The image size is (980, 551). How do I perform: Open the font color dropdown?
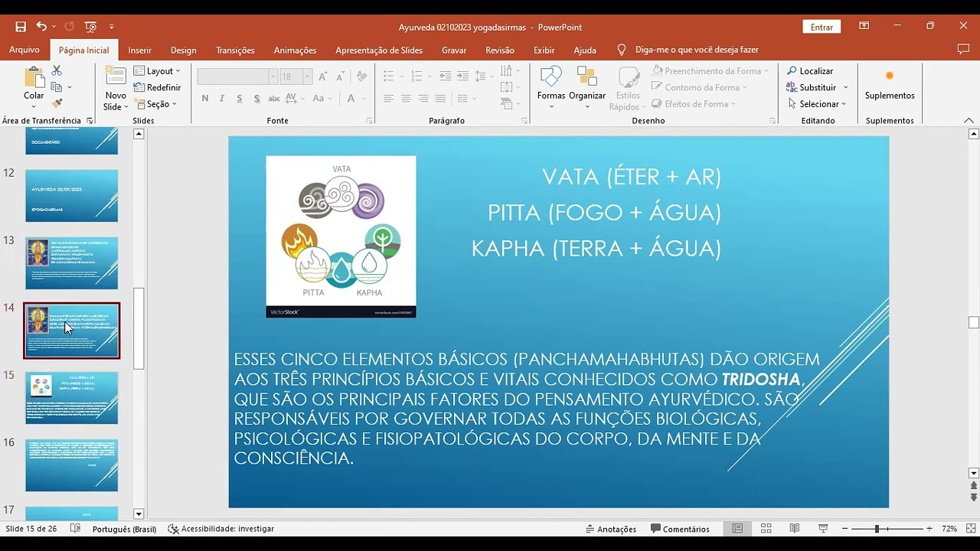click(363, 99)
